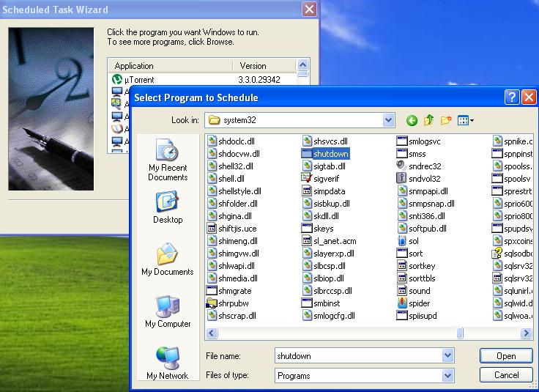Select shiftjis.uce in file list
The width and height of the screenshot is (539, 392).
pos(231,229)
